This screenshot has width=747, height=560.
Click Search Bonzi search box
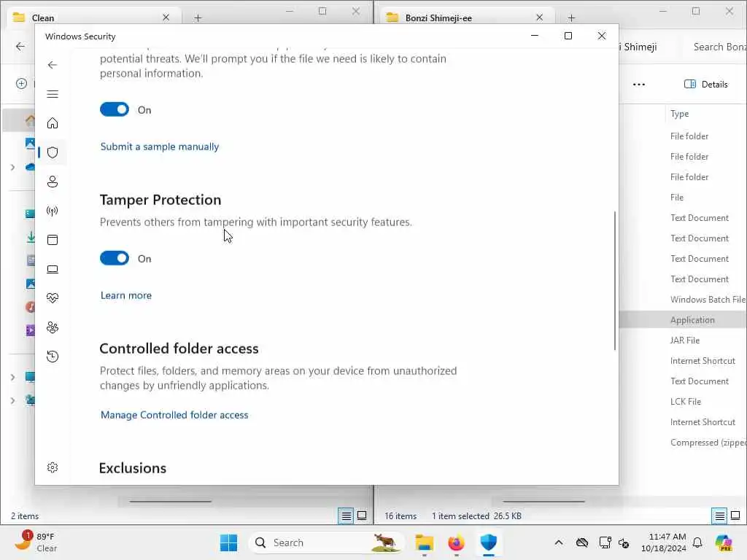point(719,47)
